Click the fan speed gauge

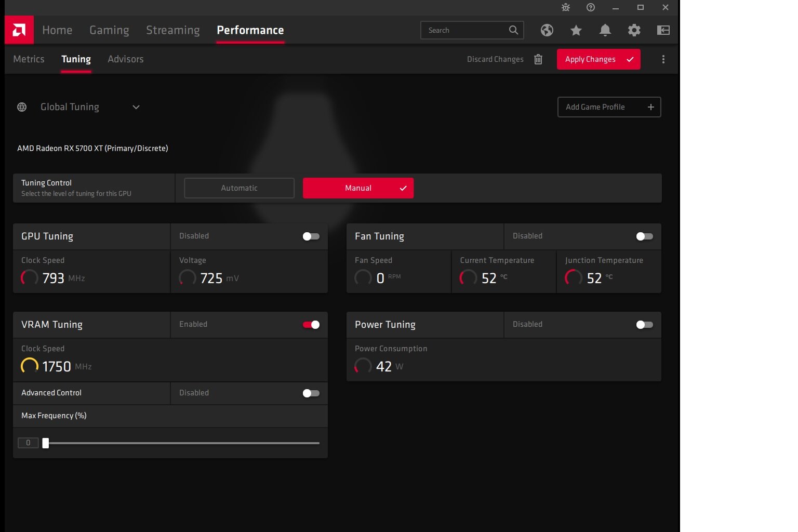pyautogui.click(x=363, y=278)
